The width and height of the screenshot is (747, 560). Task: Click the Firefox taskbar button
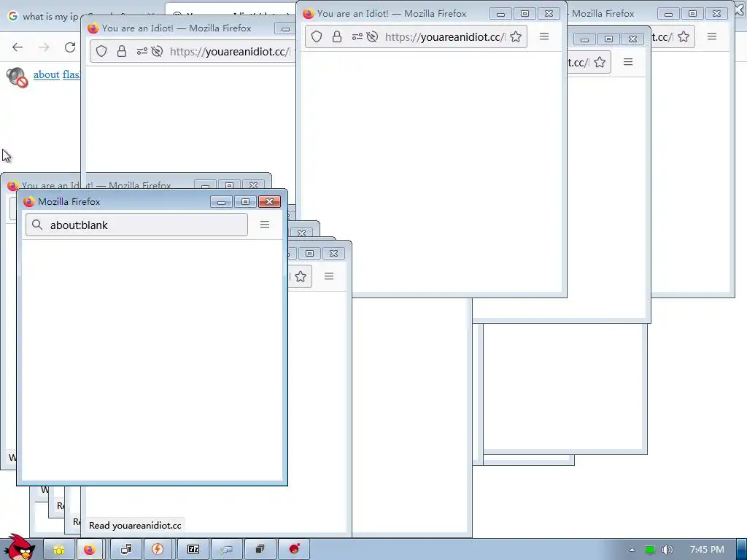(90, 550)
